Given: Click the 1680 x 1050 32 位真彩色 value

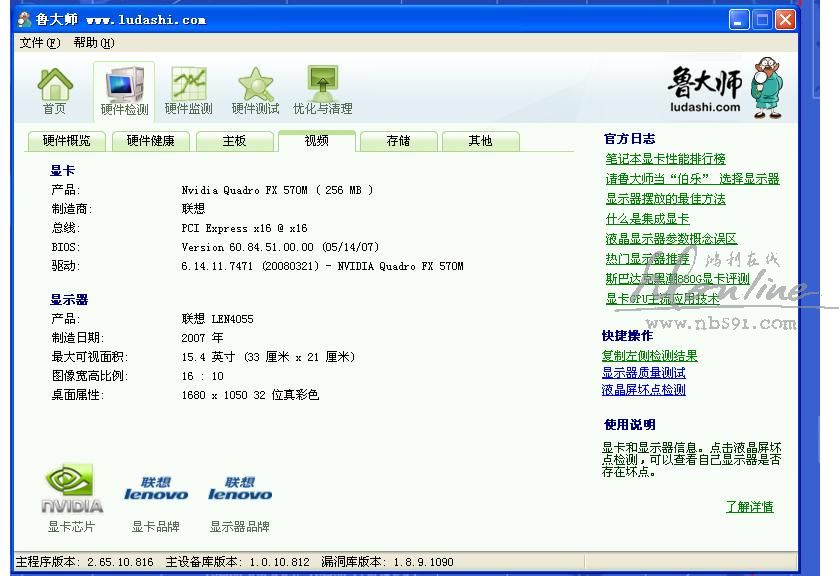Looking at the screenshot, I should [x=250, y=395].
